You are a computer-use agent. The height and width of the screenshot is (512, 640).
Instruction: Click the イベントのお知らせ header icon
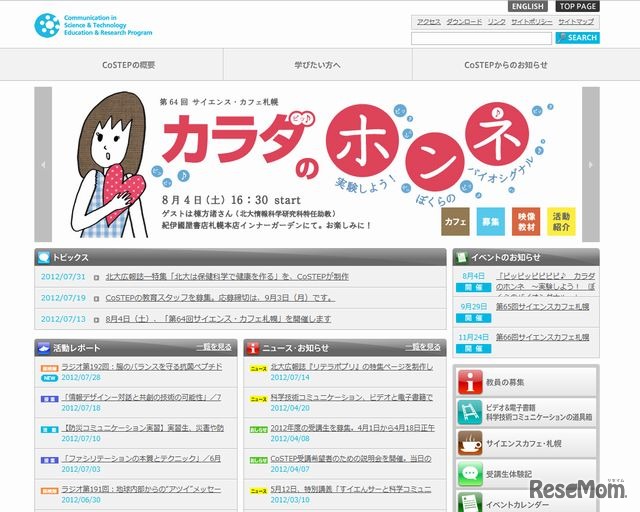(x=461, y=258)
